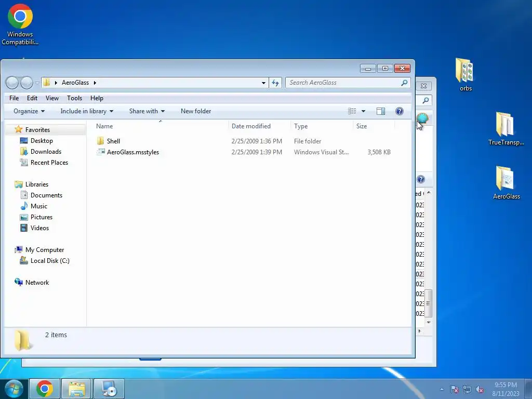Change view with the view mode icon
This screenshot has height=399, width=532.
tap(352, 111)
